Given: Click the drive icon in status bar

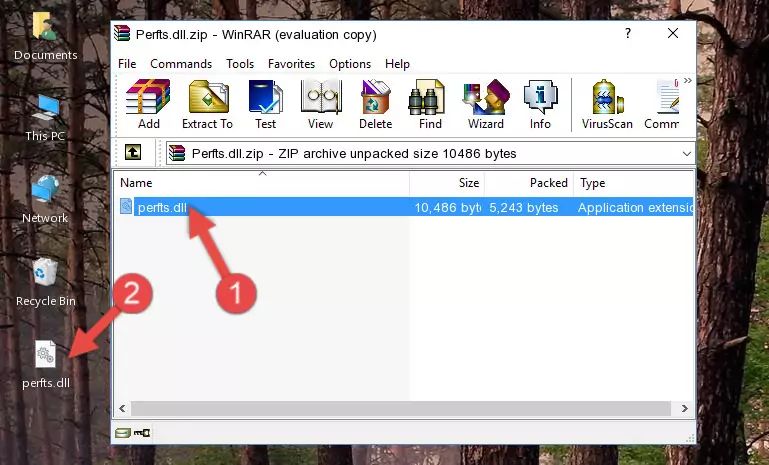Looking at the screenshot, I should tap(123, 433).
